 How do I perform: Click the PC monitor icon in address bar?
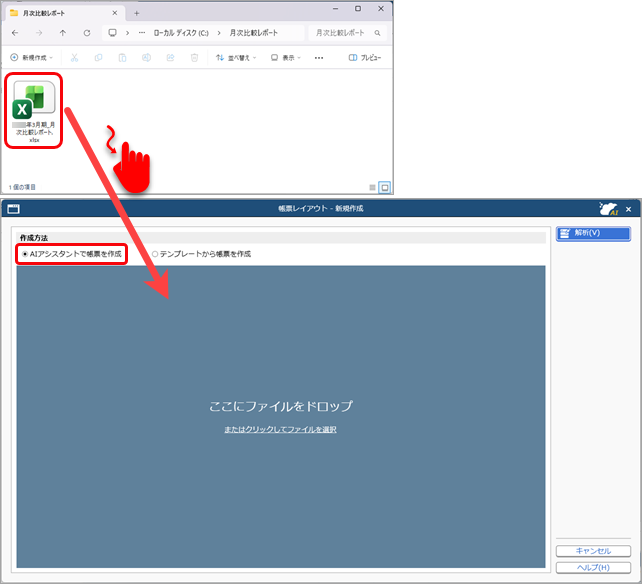(112, 33)
